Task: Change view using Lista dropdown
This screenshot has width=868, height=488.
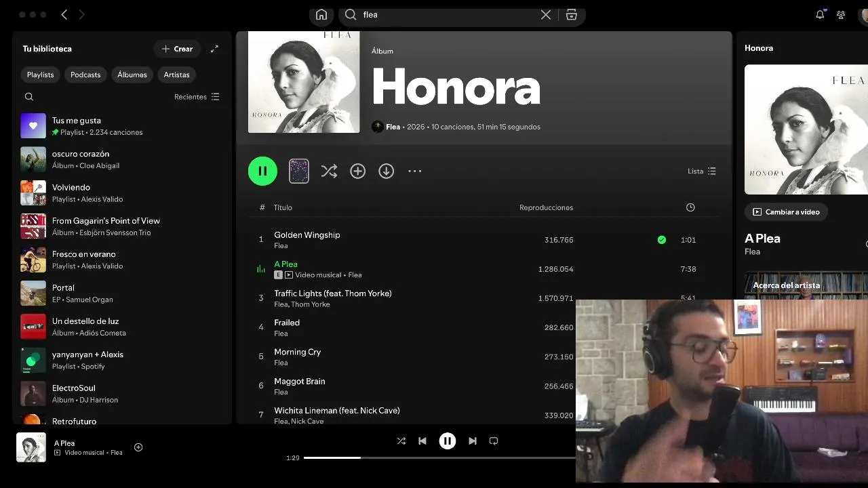Action: pos(702,171)
